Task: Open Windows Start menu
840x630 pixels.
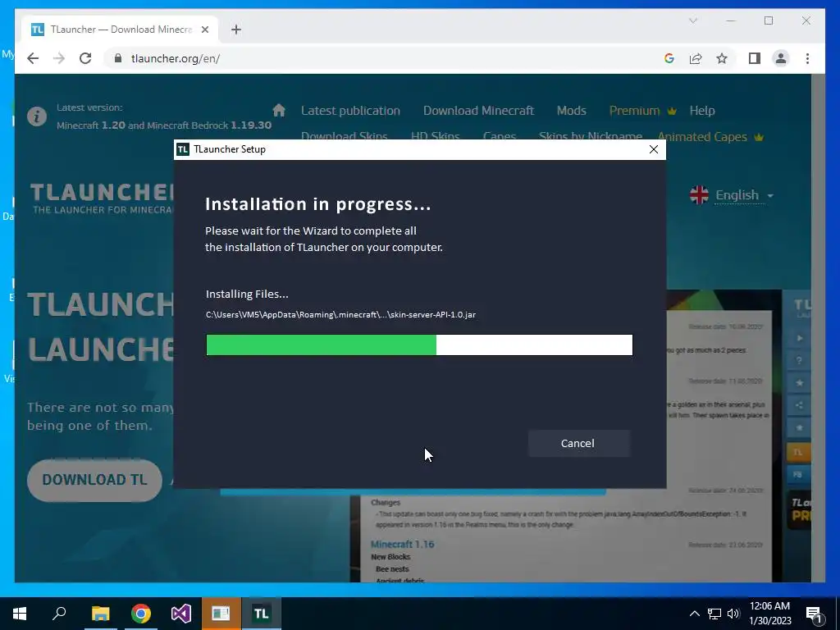Action: pos(20,614)
